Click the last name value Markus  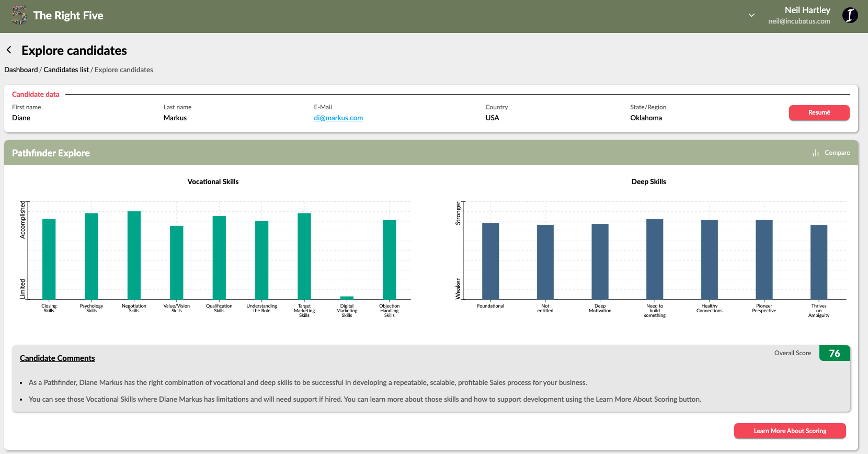coord(175,118)
